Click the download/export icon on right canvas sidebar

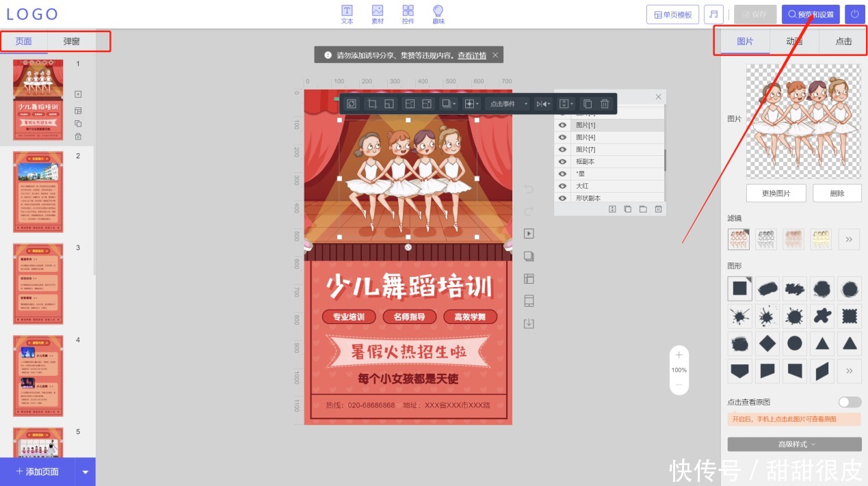tap(528, 323)
